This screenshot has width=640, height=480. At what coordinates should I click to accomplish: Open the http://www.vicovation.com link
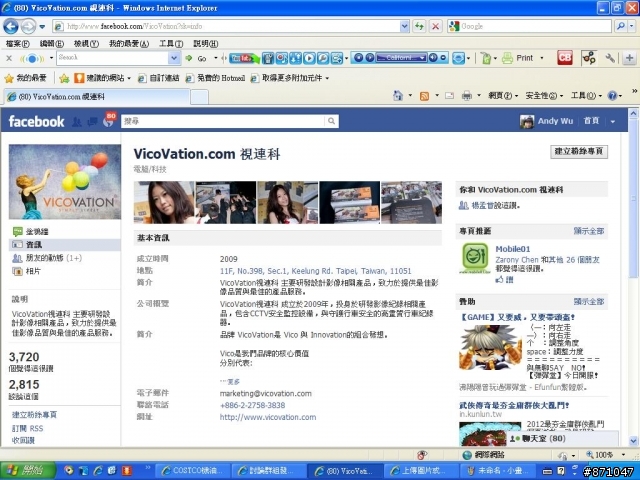click(x=268, y=417)
